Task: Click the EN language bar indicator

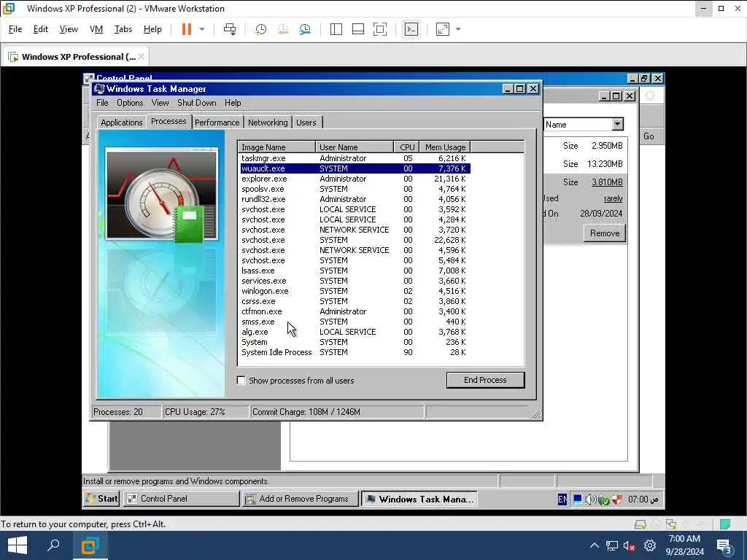Action: 562,499
